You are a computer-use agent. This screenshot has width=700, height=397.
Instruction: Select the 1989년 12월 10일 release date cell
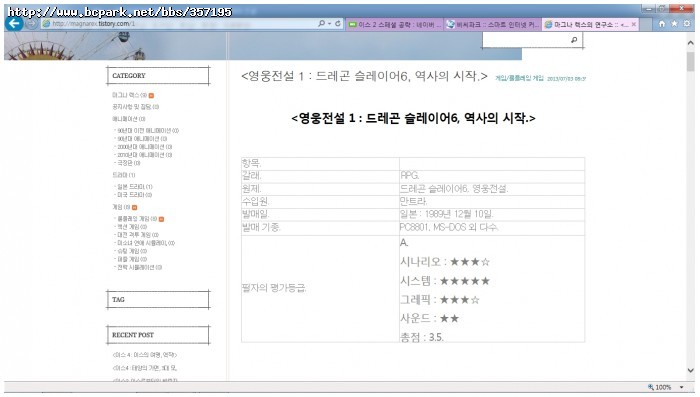(492, 215)
